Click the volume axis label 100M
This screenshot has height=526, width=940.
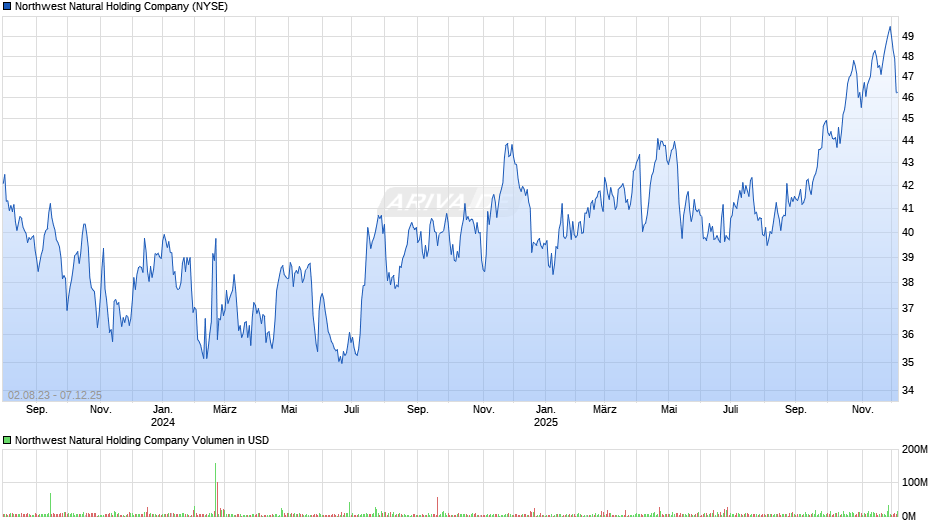click(x=915, y=483)
